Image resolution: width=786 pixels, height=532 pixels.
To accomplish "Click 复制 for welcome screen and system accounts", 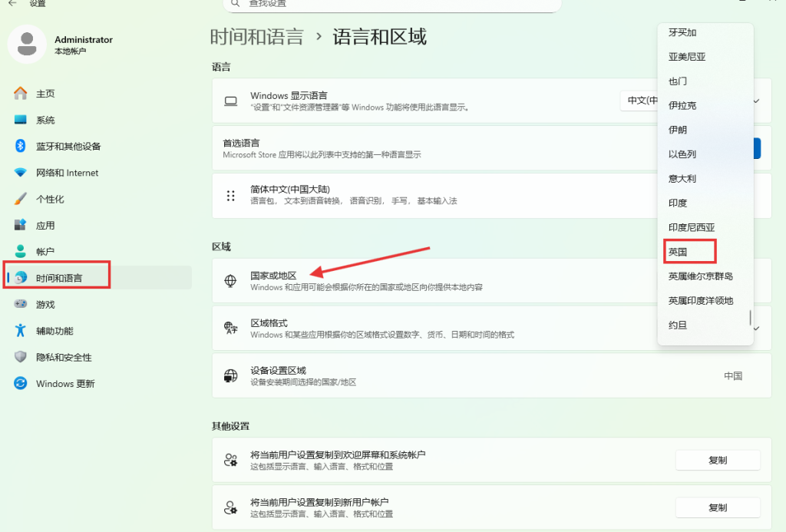I will [717, 461].
